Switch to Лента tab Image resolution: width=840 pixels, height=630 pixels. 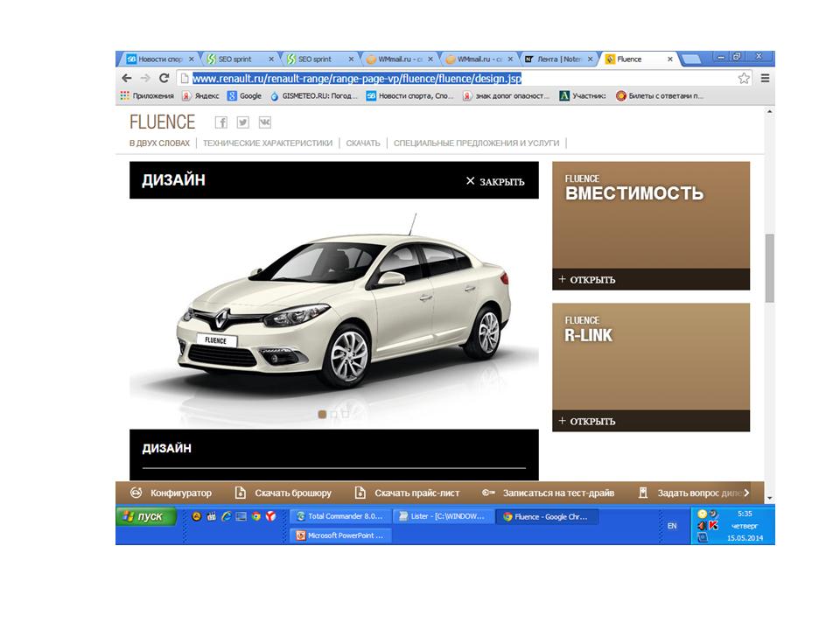pos(558,59)
